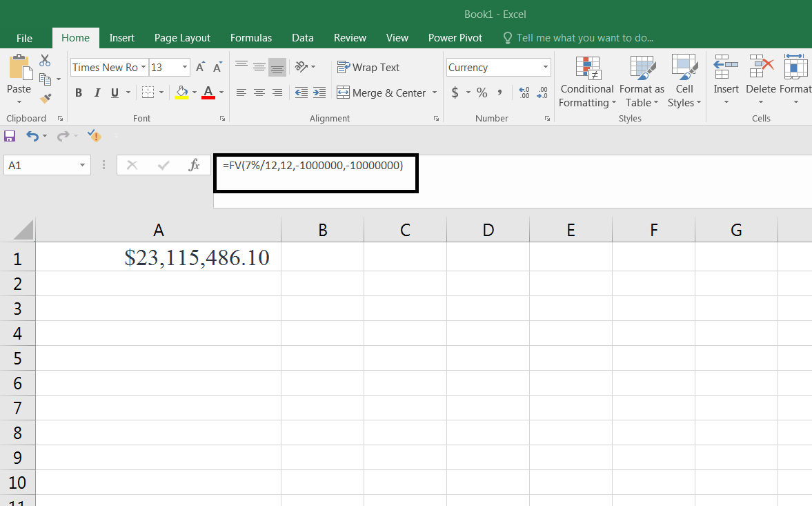Apply comma style number format
Image resolution: width=812 pixels, height=506 pixels.
499,93
